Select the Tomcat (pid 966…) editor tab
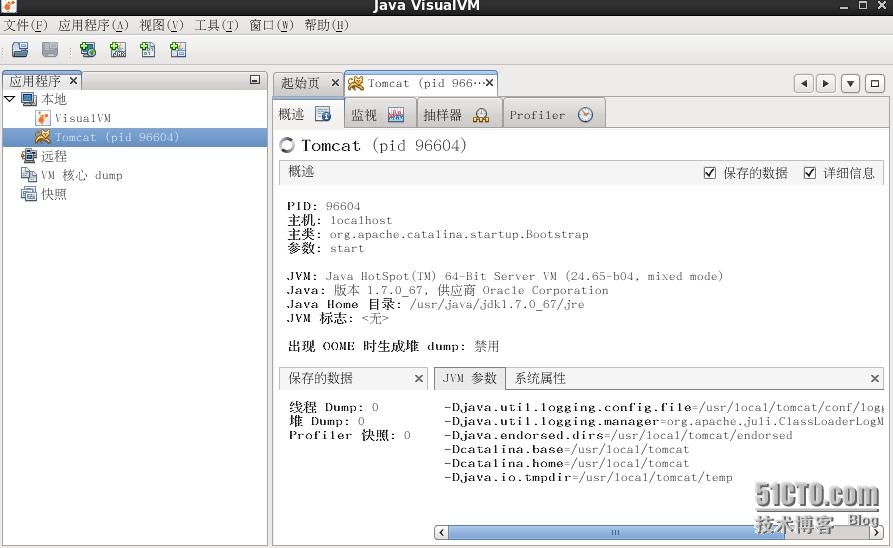This screenshot has height=548, width=893. click(x=421, y=84)
